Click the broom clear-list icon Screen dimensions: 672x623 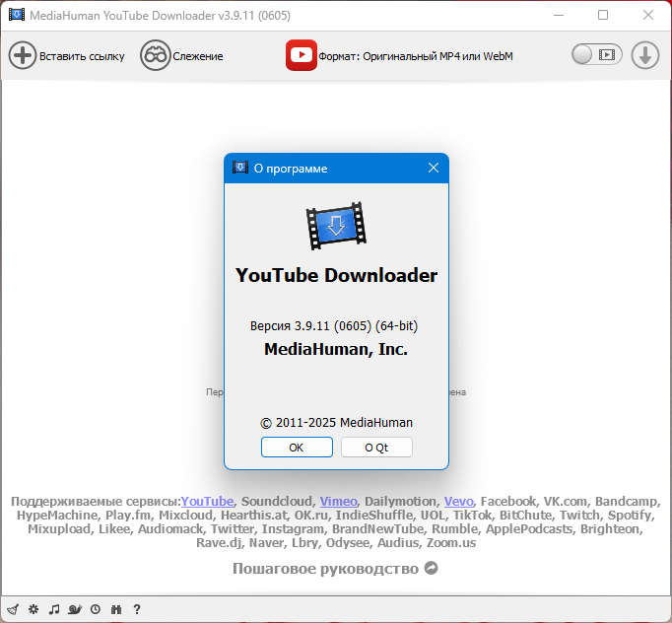point(13,609)
